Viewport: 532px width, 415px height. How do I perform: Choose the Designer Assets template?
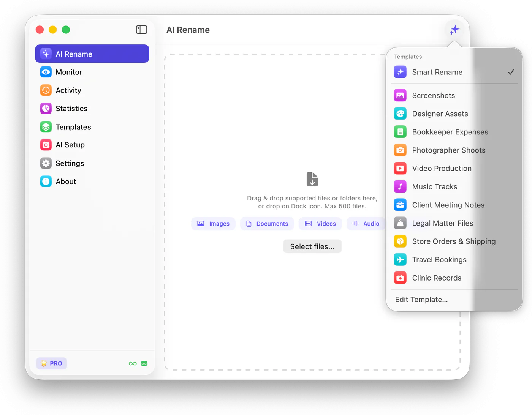454,114
